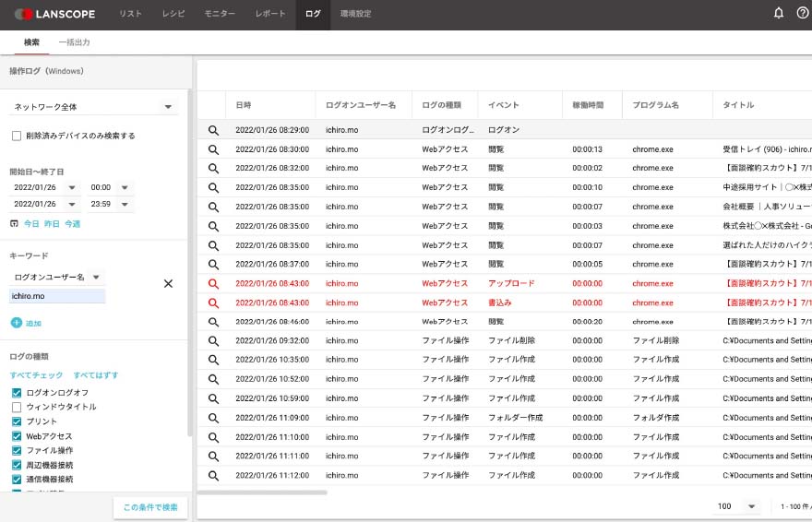Uncheck Webアクセス checkbox
This screenshot has width=812, height=522.
pos(17,436)
